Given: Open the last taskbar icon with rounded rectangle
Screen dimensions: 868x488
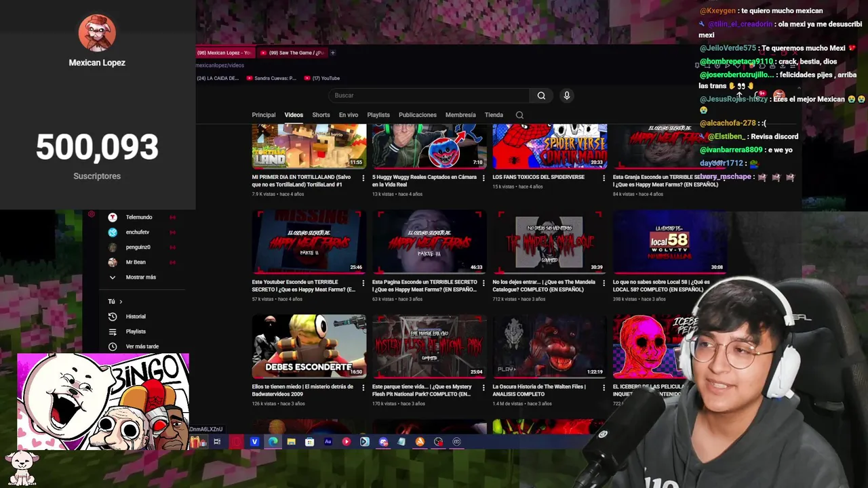Looking at the screenshot, I should [x=456, y=442].
